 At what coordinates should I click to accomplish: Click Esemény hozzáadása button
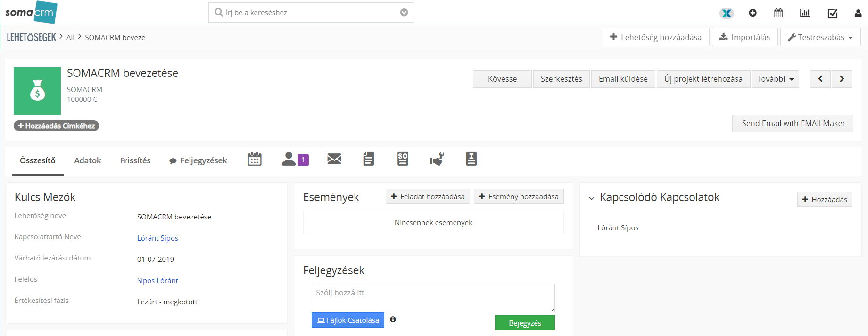(519, 196)
